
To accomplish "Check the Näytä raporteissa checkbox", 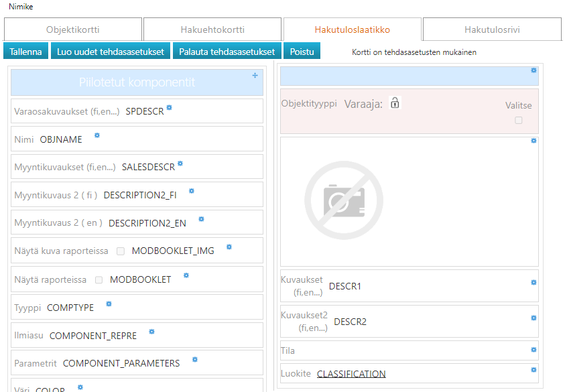I will tap(99, 279).
